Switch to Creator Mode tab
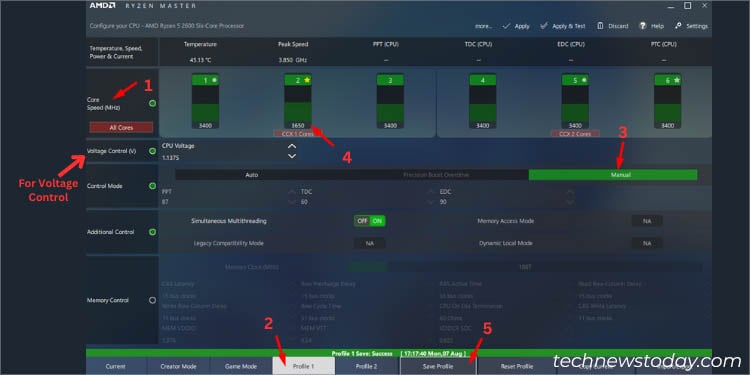The width and height of the screenshot is (750, 375). click(x=178, y=366)
